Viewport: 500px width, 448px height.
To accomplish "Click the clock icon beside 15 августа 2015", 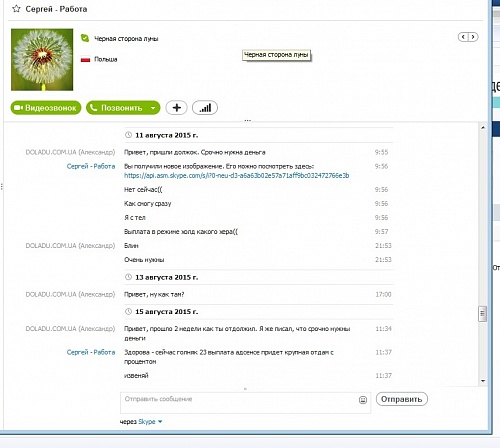I will tap(128, 311).
